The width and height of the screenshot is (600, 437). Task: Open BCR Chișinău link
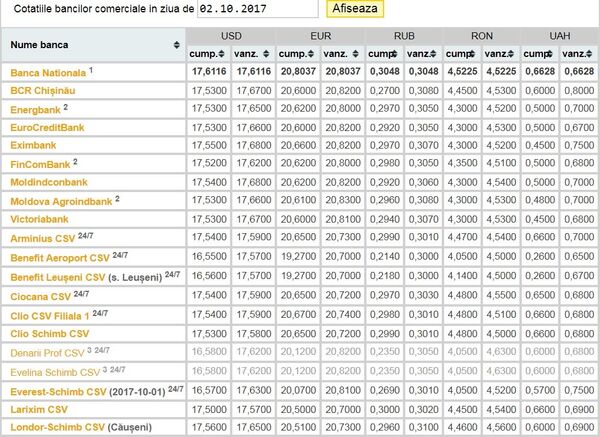[42, 91]
